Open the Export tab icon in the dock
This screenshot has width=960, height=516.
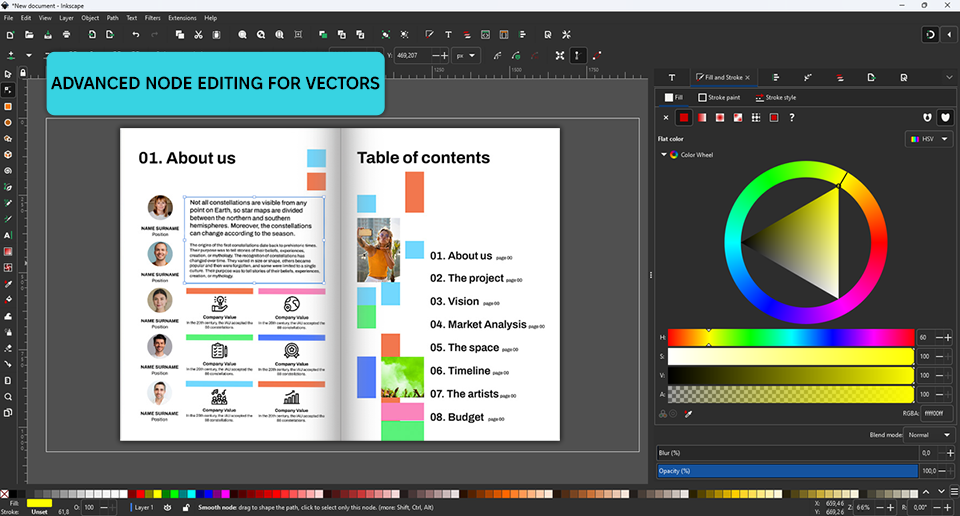(871, 78)
